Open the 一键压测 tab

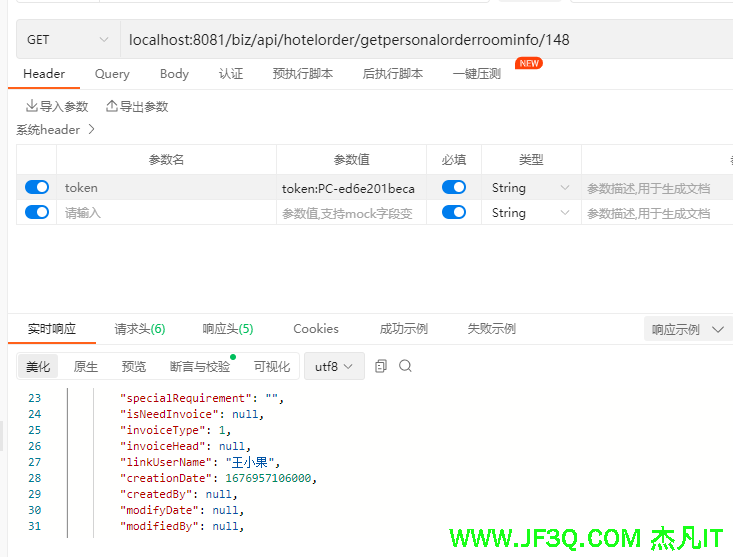point(477,74)
